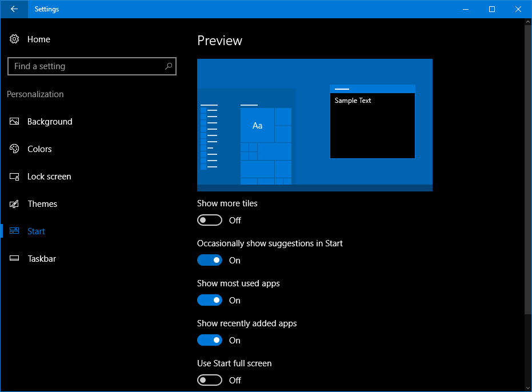This screenshot has width=532, height=392.
Task: Click the Lock screen icon in sidebar
Action: click(x=14, y=176)
